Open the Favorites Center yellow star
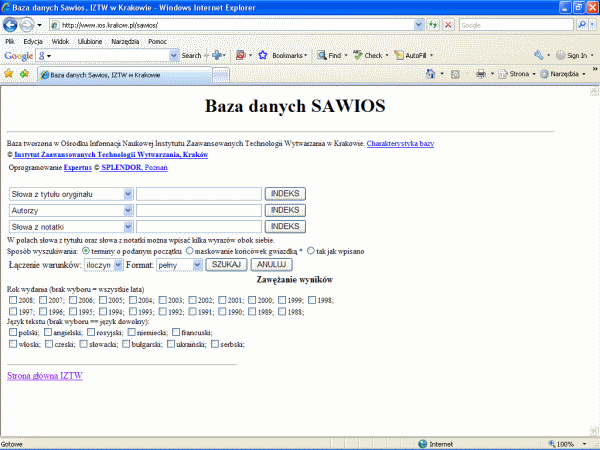The image size is (600, 450). click(x=8, y=73)
